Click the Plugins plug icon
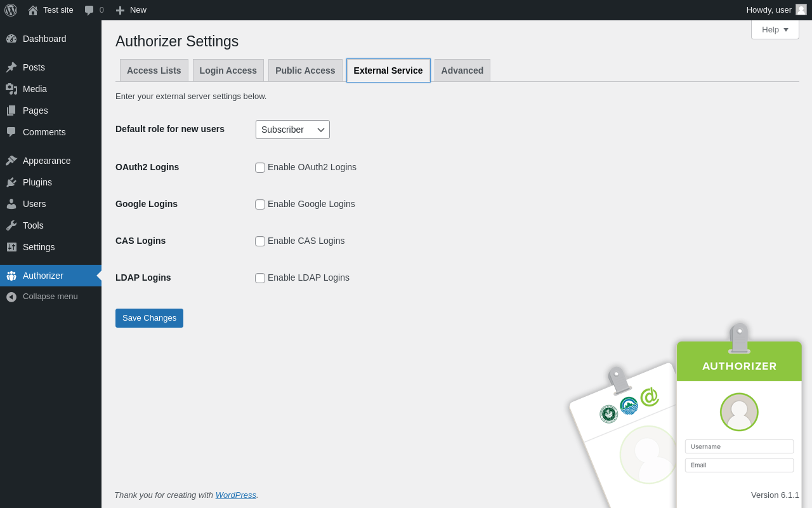The width and height of the screenshot is (812, 508). (11, 182)
